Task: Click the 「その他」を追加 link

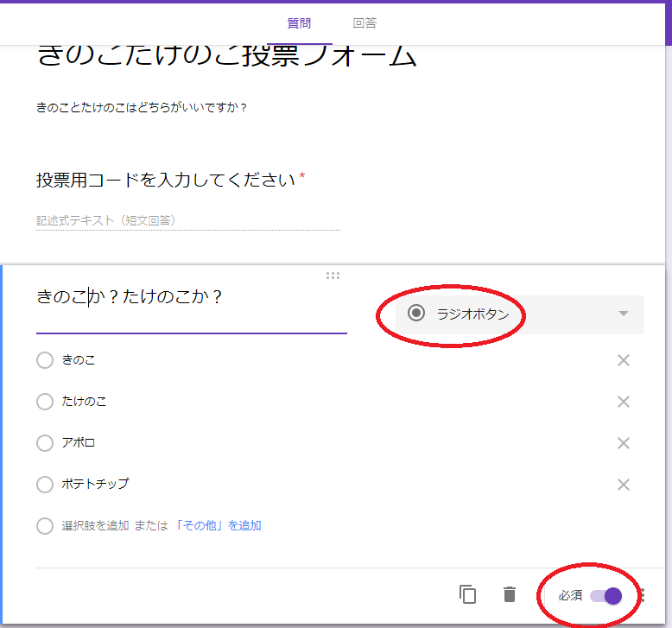Action: point(218,525)
